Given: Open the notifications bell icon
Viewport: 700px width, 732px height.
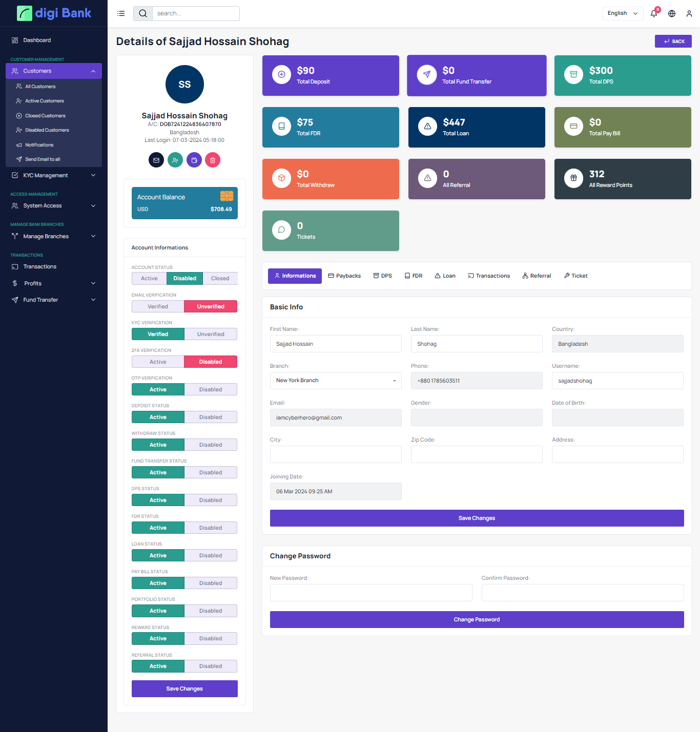Looking at the screenshot, I should coord(654,14).
